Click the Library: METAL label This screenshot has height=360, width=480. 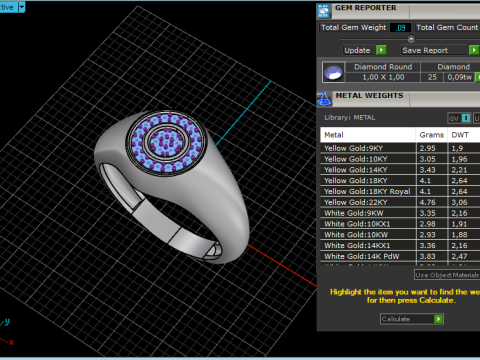pos(350,118)
